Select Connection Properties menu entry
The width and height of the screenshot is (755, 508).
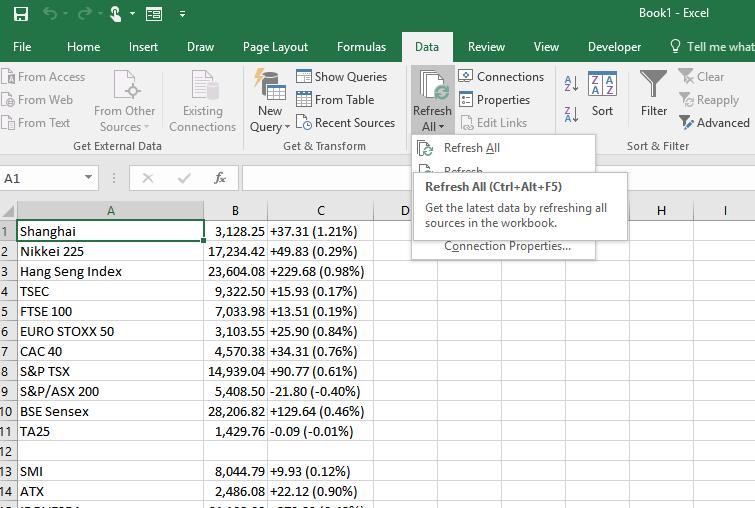tap(507, 246)
